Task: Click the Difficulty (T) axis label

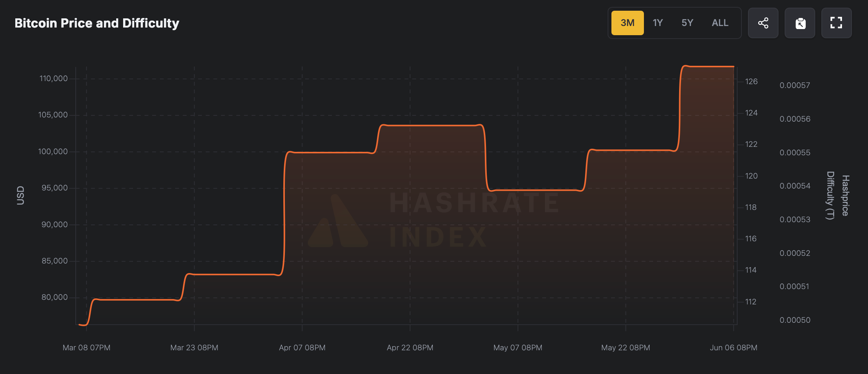Action: [x=830, y=195]
